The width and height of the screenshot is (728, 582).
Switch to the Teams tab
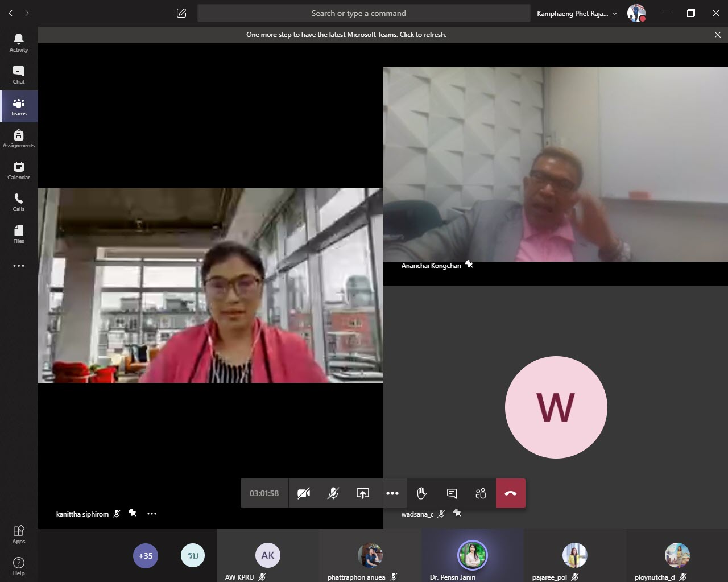pos(19,106)
